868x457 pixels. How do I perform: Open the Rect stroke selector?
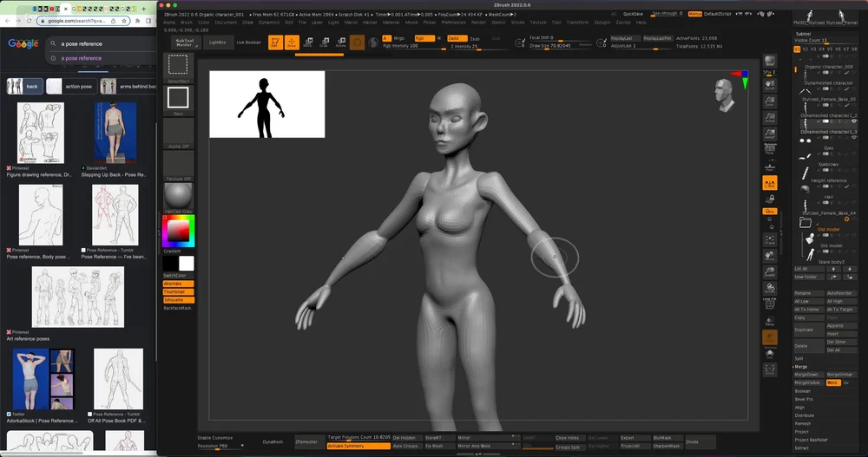178,100
